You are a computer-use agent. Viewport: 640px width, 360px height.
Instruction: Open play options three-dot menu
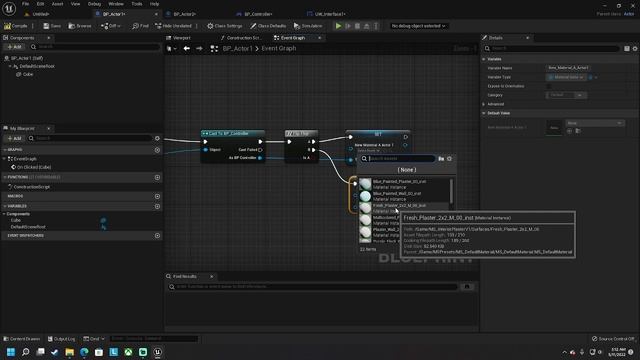[376, 26]
